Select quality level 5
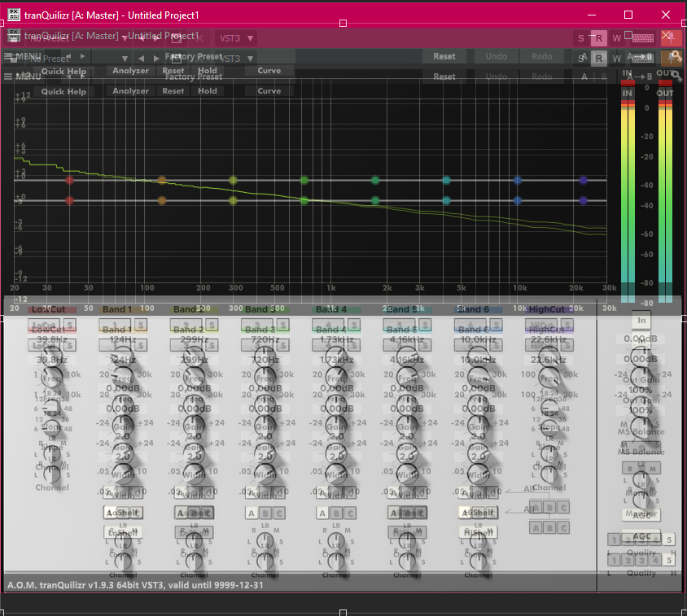Image resolution: width=687 pixels, height=616 pixels. (x=669, y=540)
